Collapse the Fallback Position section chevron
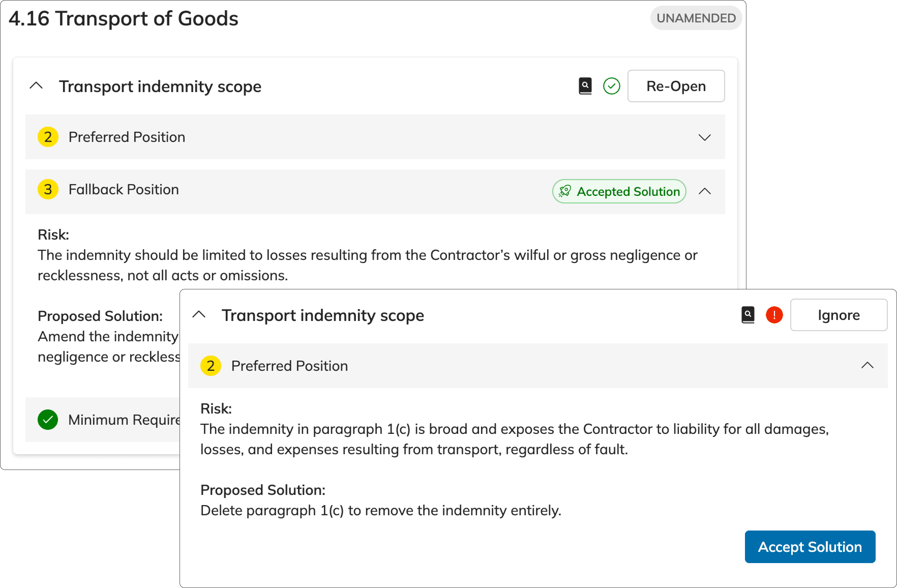The height and width of the screenshot is (588, 897). (705, 191)
